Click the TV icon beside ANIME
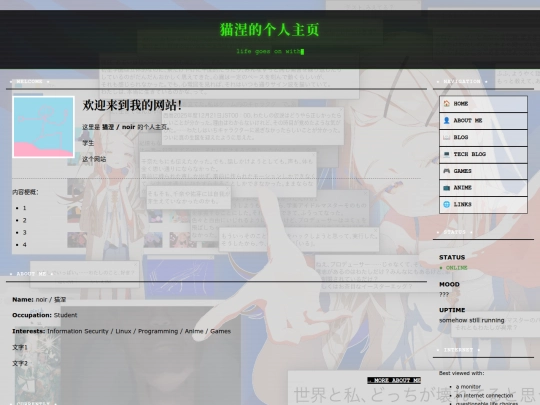 pyautogui.click(x=446, y=188)
